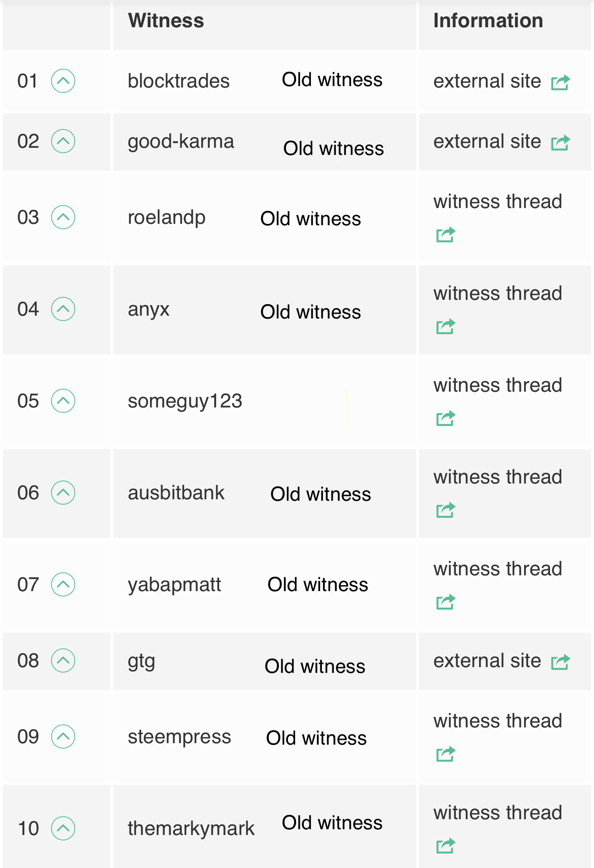This screenshot has height=868, width=594.
Task: Click roelandp witness thread share icon
Action: (x=446, y=234)
